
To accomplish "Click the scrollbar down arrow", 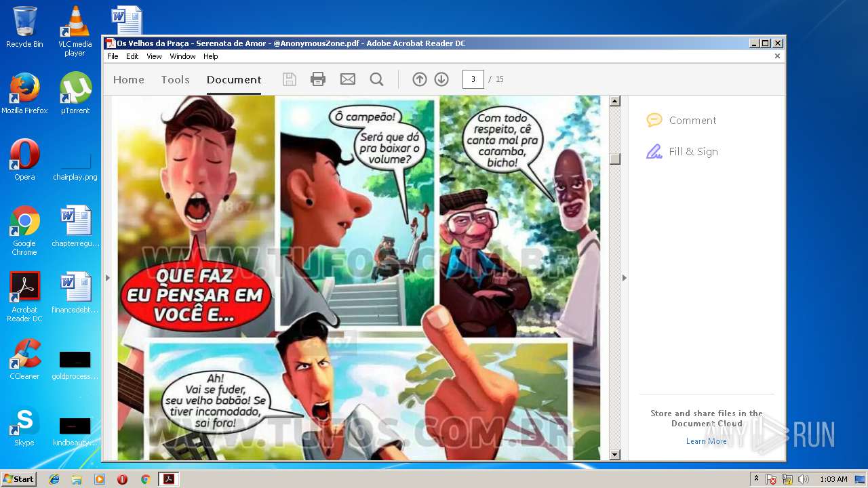I will pyautogui.click(x=615, y=455).
